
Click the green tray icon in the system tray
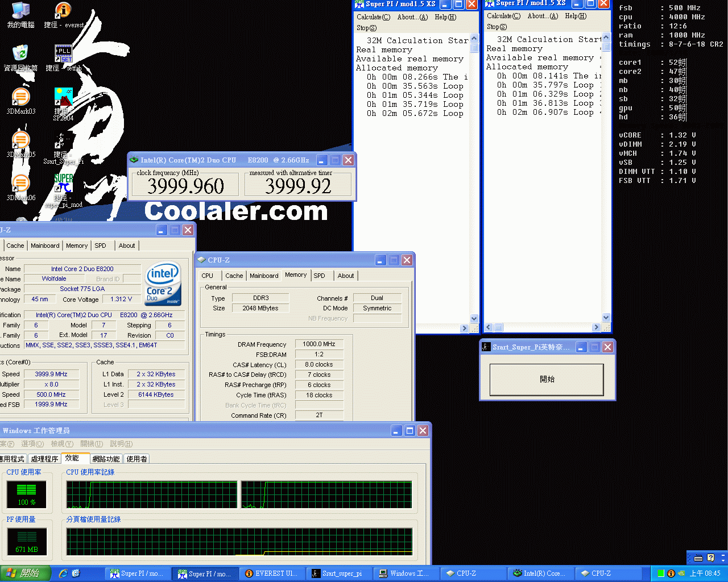pos(661,573)
